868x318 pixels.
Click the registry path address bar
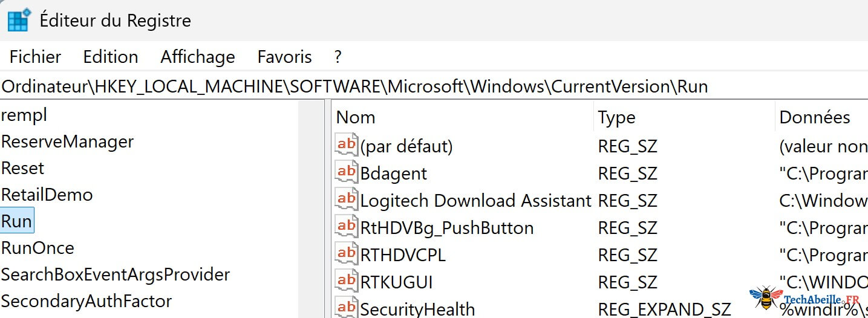pos(423,86)
